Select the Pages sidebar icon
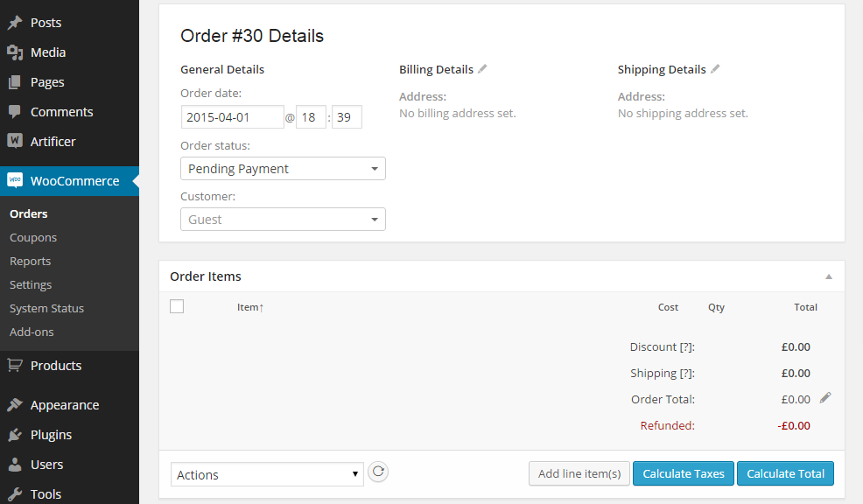This screenshot has height=504, width=863. [x=16, y=81]
